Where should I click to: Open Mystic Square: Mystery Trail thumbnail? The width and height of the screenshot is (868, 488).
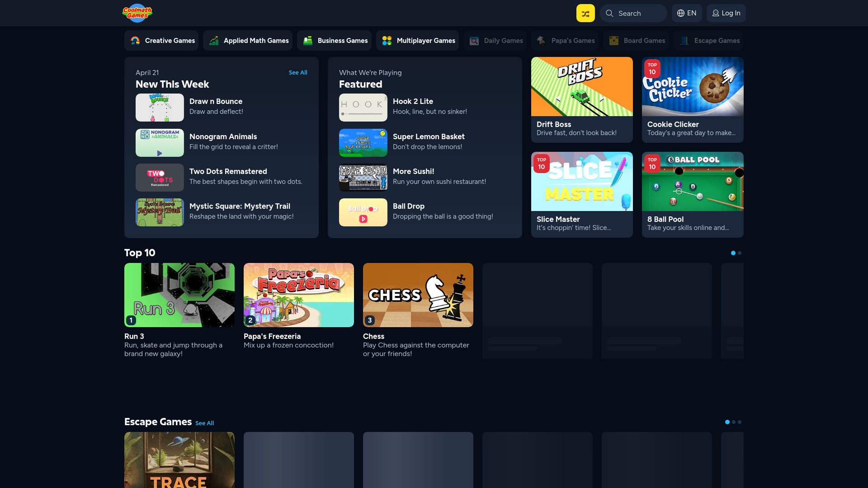160,212
